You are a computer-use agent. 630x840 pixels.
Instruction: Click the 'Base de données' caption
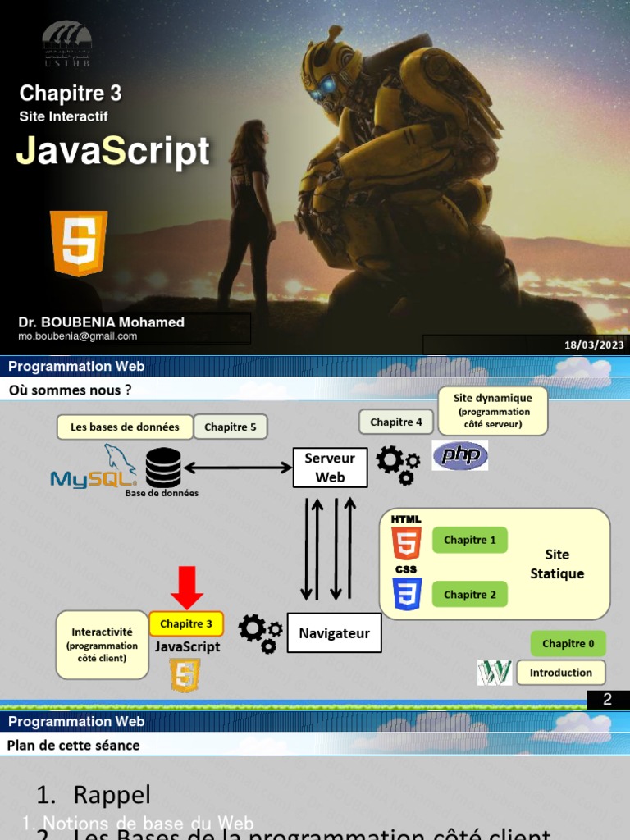pos(162,493)
